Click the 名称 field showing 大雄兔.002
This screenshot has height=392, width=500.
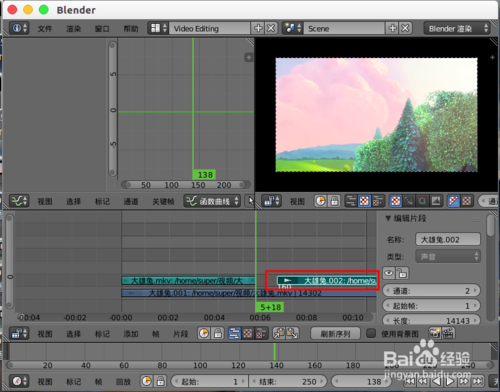point(448,239)
